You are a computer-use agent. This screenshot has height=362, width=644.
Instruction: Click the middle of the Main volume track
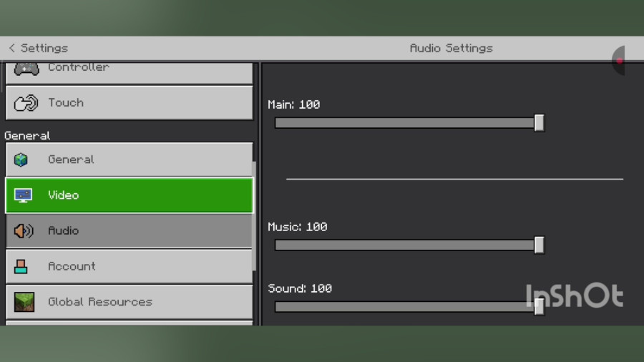pyautogui.click(x=409, y=123)
